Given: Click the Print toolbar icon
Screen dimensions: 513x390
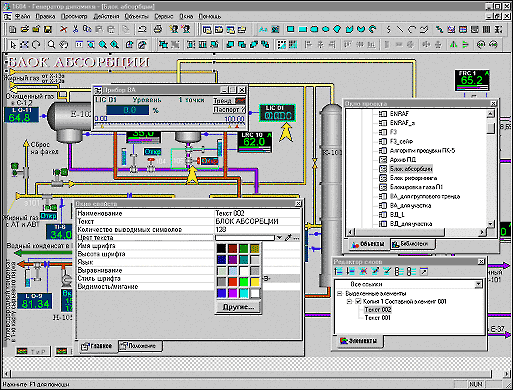Looking at the screenshot, I should (x=158, y=29).
